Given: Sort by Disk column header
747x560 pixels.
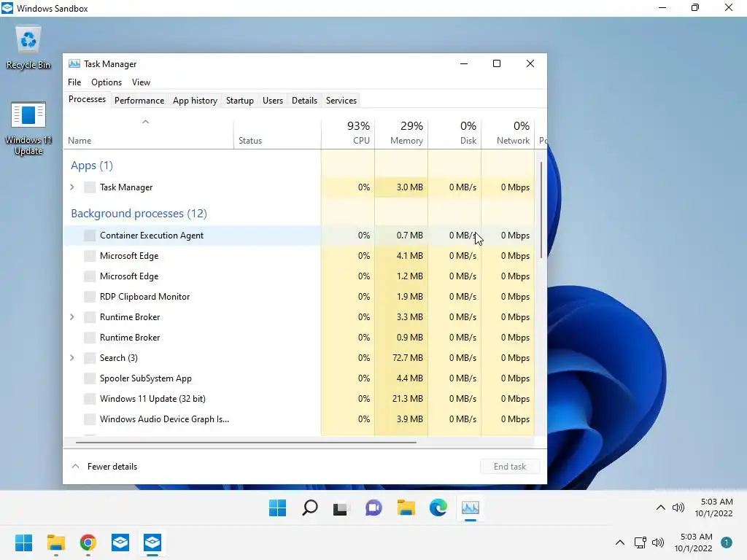Looking at the screenshot, I should pyautogui.click(x=455, y=133).
